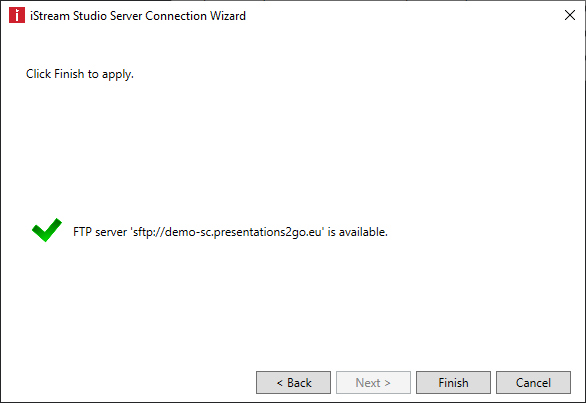This screenshot has height=403, width=586.
Task: Select the sftp://demo-sc.presentations2go.eu address text
Action: click(227, 232)
